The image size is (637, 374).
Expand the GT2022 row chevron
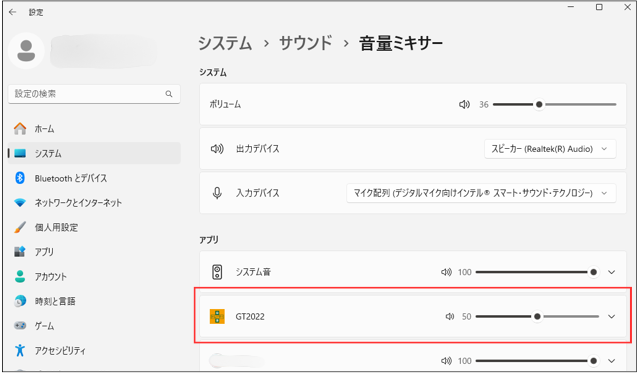[x=611, y=316]
